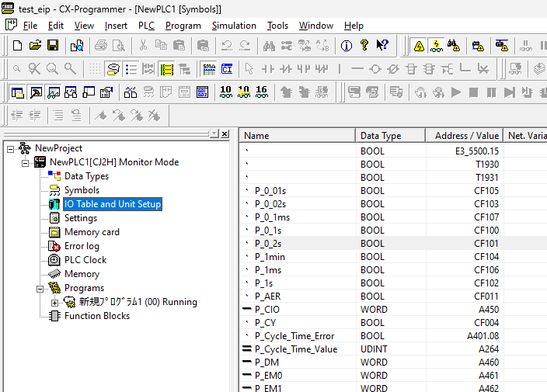Toggle the output window icon
The image size is (547, 392).
click(x=36, y=92)
